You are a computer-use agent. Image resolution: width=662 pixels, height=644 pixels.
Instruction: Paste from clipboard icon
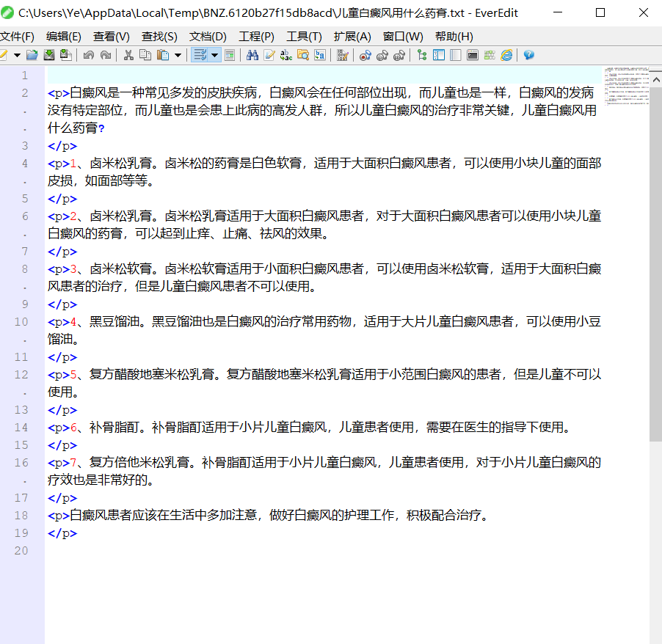click(162, 55)
